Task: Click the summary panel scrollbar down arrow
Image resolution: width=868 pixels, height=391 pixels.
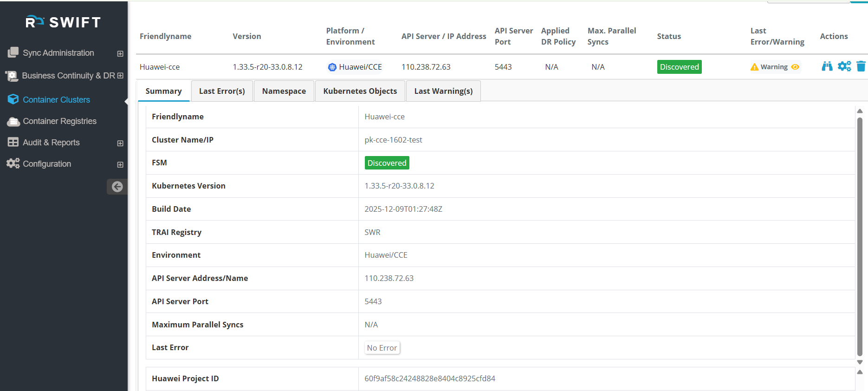Action: coord(860,362)
